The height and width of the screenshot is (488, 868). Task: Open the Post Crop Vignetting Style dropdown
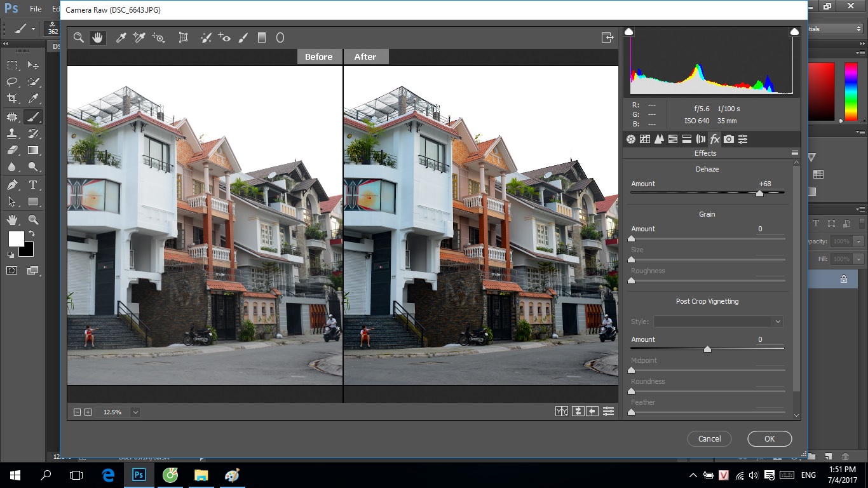tap(718, 322)
